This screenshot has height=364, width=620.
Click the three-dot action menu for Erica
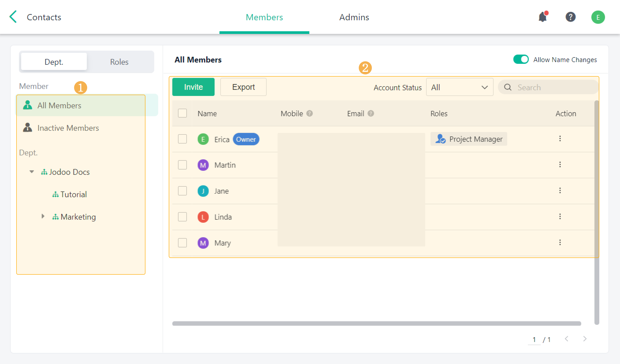click(560, 139)
